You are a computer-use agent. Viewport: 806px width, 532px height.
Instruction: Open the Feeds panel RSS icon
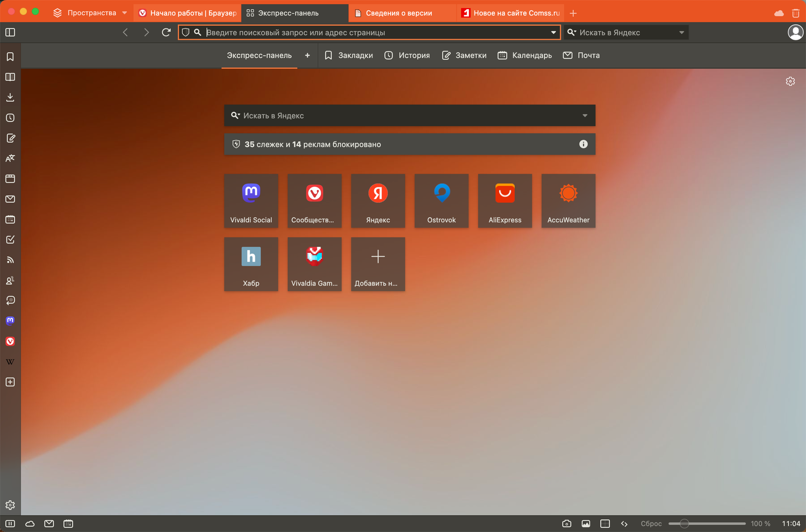pyautogui.click(x=10, y=260)
